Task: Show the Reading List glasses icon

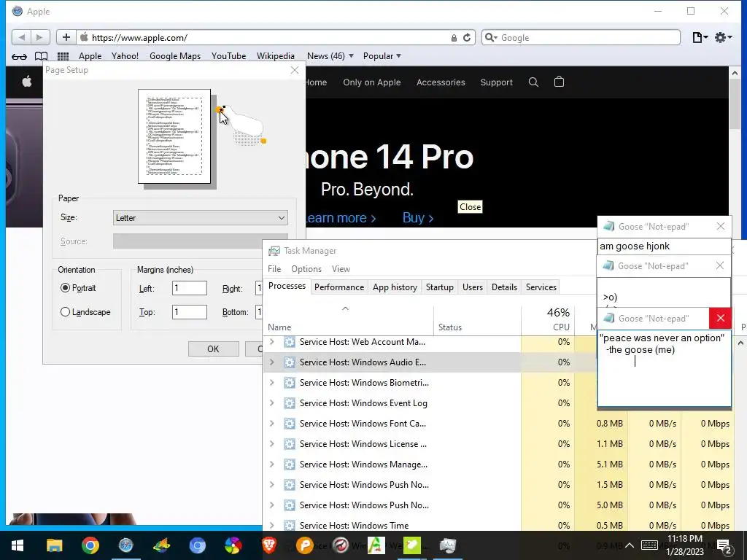Action: point(19,56)
